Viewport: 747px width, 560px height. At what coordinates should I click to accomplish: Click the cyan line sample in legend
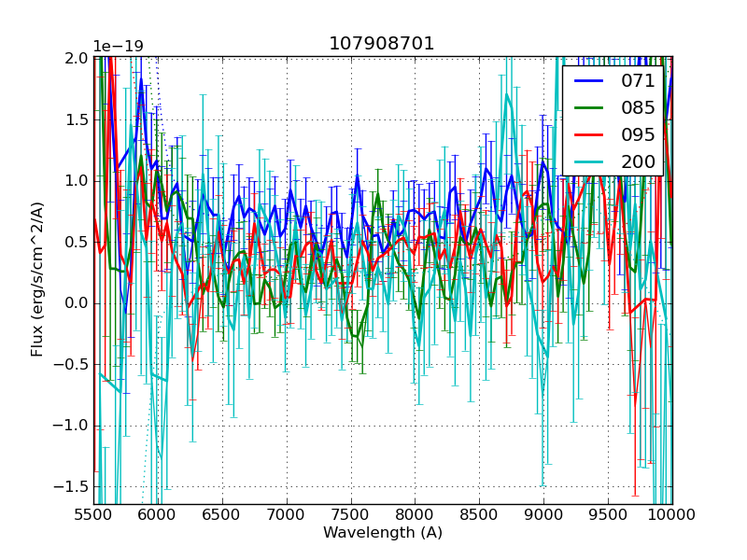[x=586, y=162]
